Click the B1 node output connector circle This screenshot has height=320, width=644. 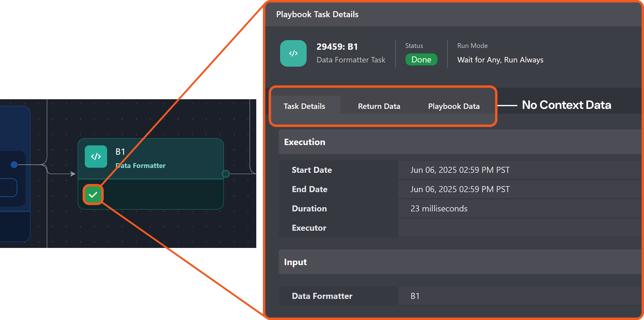pos(226,174)
